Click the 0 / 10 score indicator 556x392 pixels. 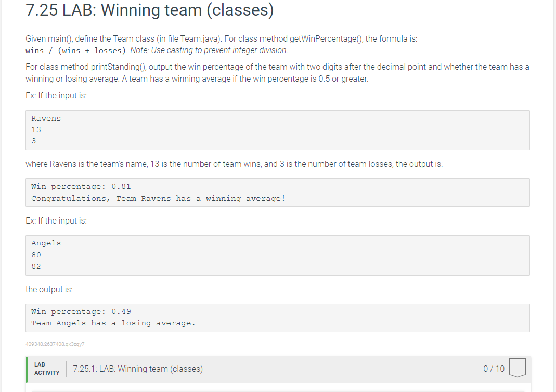(x=493, y=369)
